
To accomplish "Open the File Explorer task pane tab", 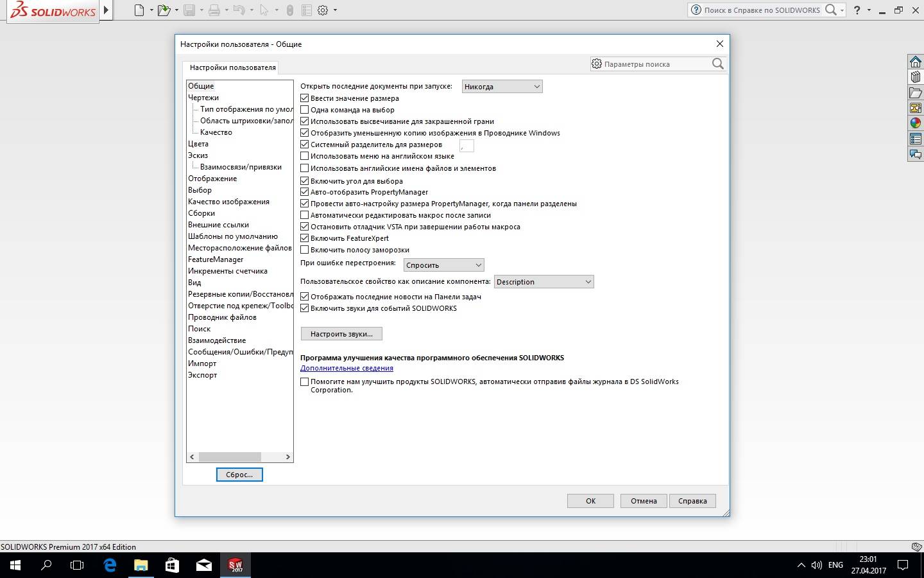I will click(916, 92).
